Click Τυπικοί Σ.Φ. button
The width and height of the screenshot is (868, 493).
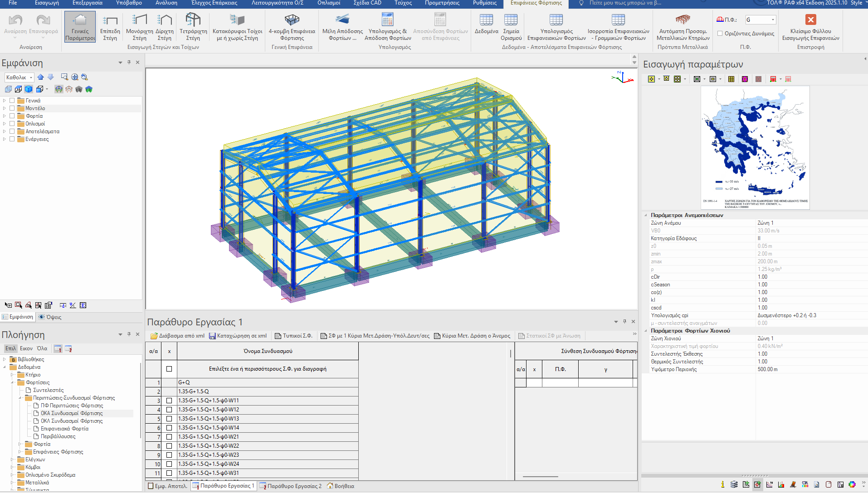pyautogui.click(x=293, y=336)
